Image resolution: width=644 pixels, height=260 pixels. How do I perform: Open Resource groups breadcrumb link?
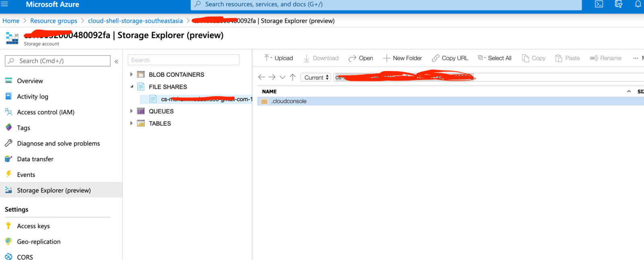point(54,21)
